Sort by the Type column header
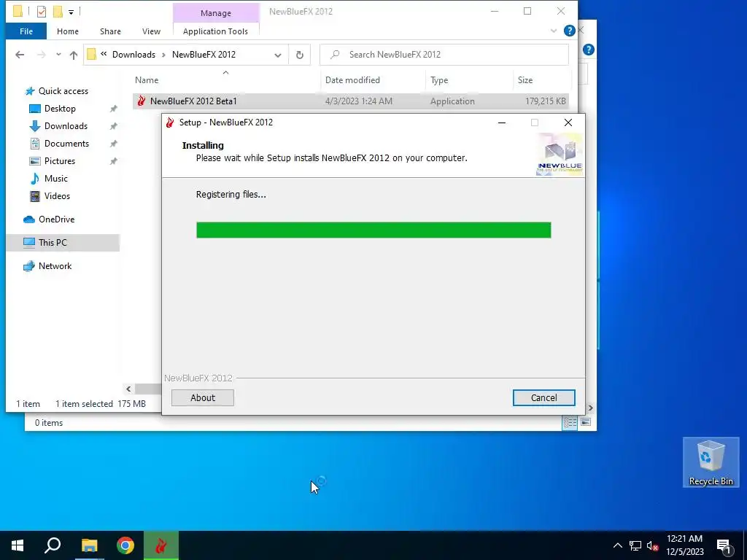This screenshot has height=560, width=747. click(439, 80)
